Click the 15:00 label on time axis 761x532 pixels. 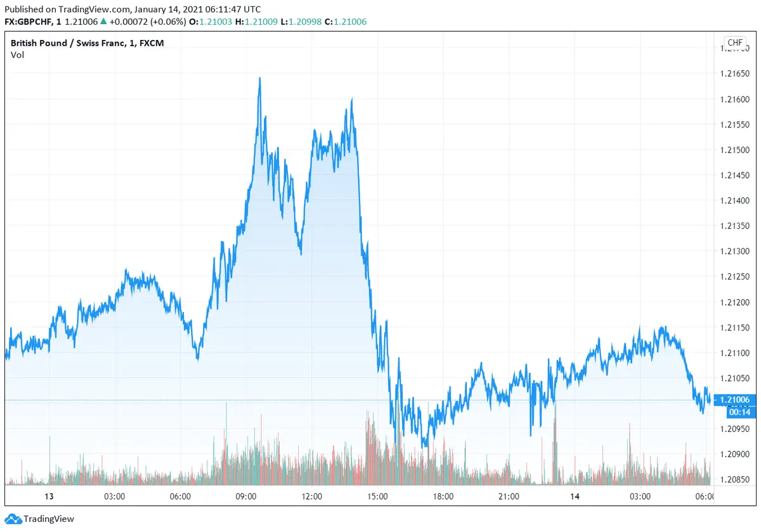click(377, 496)
